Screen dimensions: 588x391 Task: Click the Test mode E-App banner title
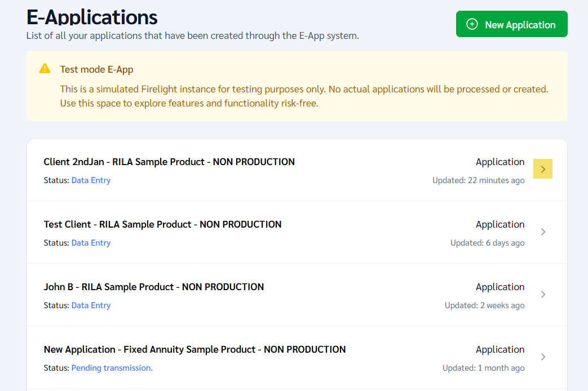[x=96, y=70]
